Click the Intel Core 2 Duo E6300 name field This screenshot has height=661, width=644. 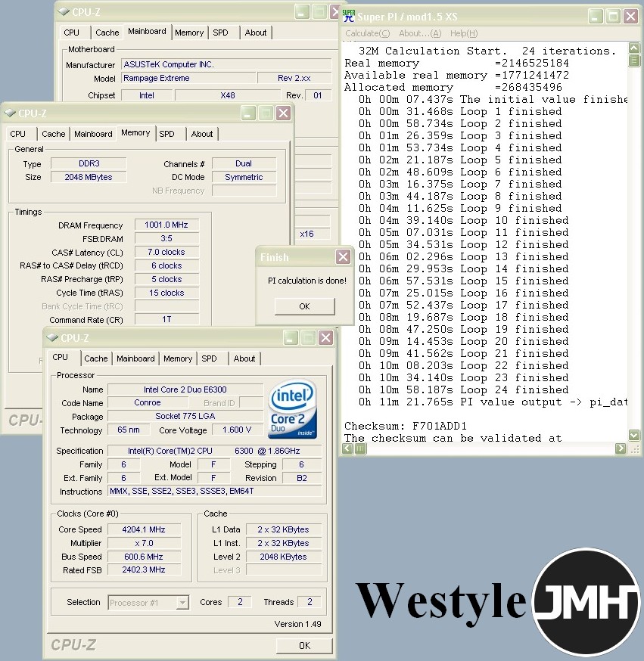pos(185,389)
